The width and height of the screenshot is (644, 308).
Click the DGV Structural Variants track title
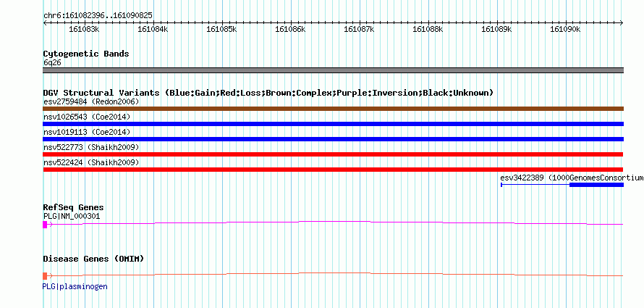[268, 93]
